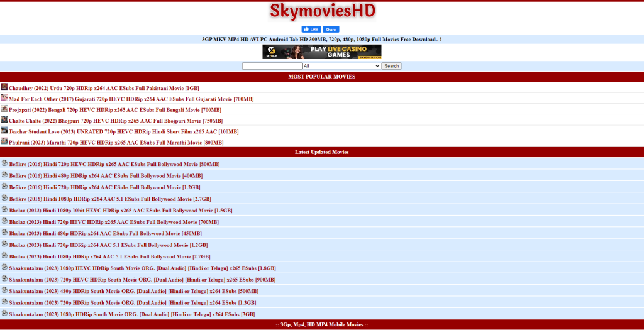The width and height of the screenshot is (644, 330).
Task: Click thumbnail beside Chalte Chalte (2022)
Action: click(x=4, y=119)
